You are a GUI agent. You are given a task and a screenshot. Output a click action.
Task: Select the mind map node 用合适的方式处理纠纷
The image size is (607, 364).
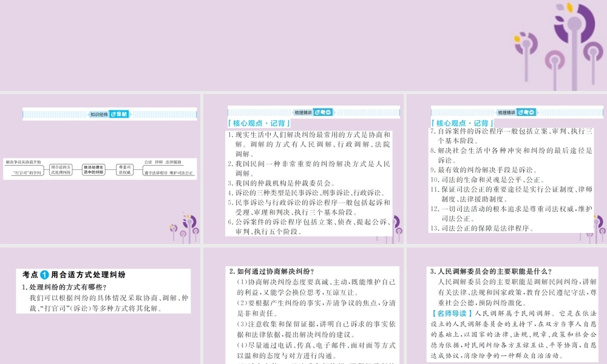click(61, 170)
